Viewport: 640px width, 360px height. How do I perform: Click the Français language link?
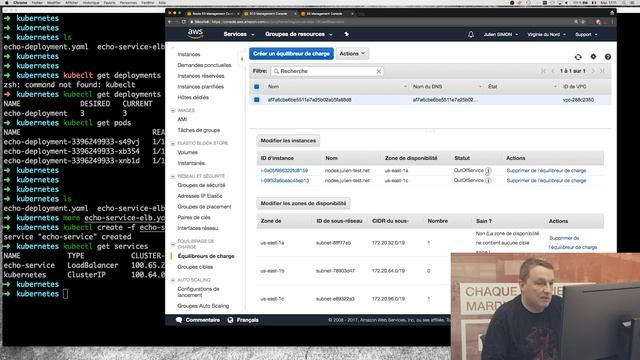coord(248,320)
